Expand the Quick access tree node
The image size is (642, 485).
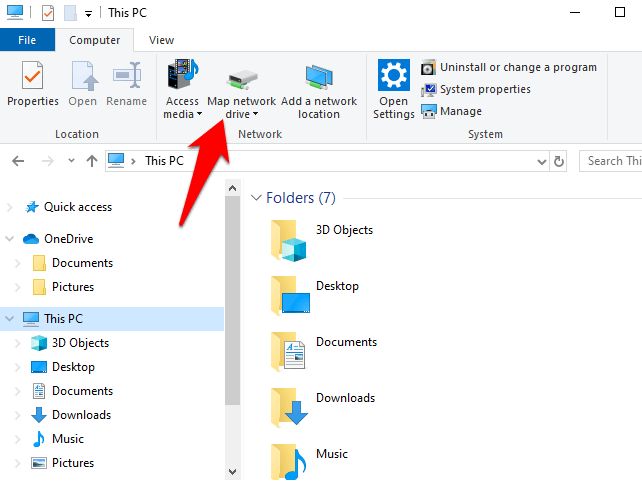pyautogui.click(x=10, y=208)
